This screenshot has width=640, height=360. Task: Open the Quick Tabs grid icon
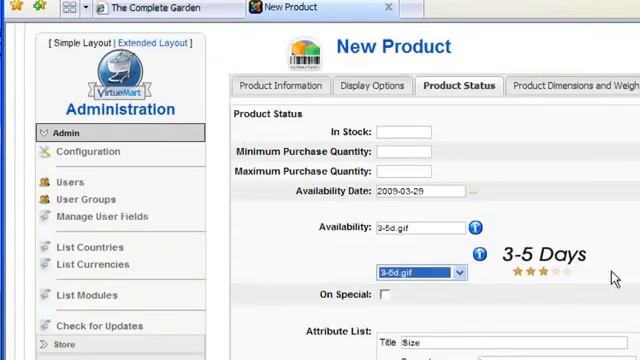click(x=69, y=7)
